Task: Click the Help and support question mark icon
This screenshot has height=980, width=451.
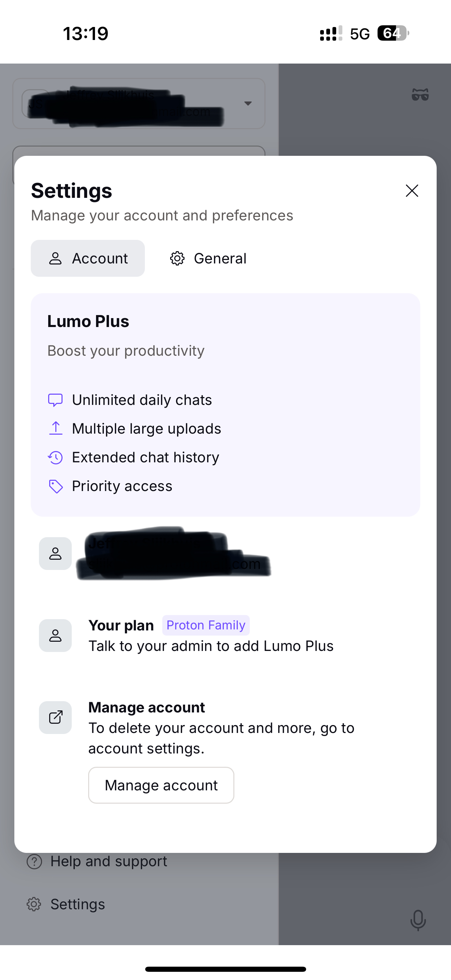Action: pos(34,862)
